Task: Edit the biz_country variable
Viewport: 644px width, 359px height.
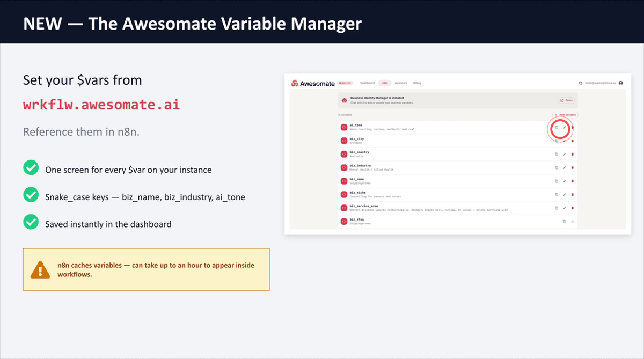Action: pyautogui.click(x=565, y=154)
